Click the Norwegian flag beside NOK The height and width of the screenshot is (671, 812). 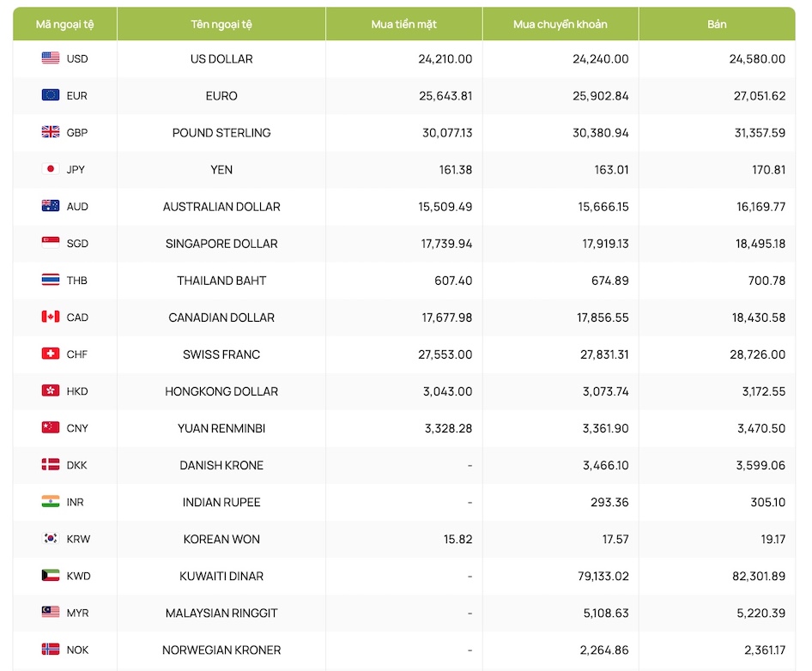tap(51, 650)
